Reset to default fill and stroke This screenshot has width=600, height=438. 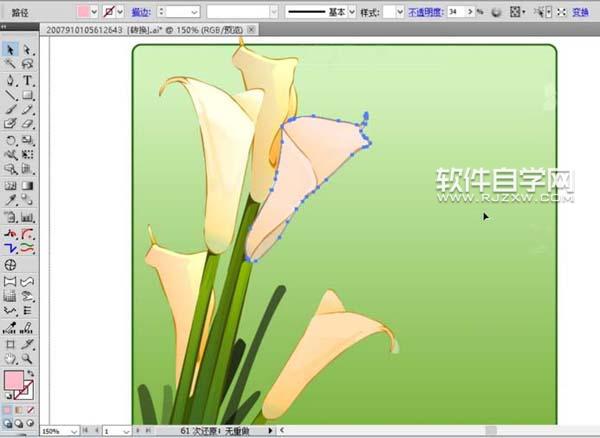click(x=8, y=397)
